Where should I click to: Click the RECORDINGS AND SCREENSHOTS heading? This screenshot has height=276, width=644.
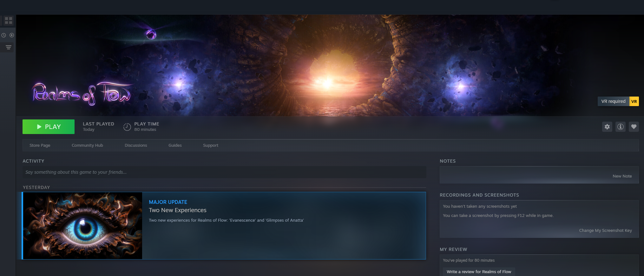(x=479, y=195)
